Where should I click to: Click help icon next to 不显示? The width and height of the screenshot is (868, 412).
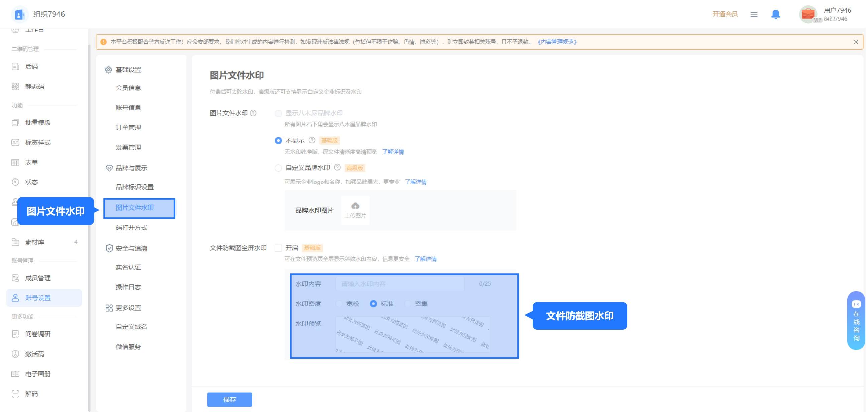312,140
